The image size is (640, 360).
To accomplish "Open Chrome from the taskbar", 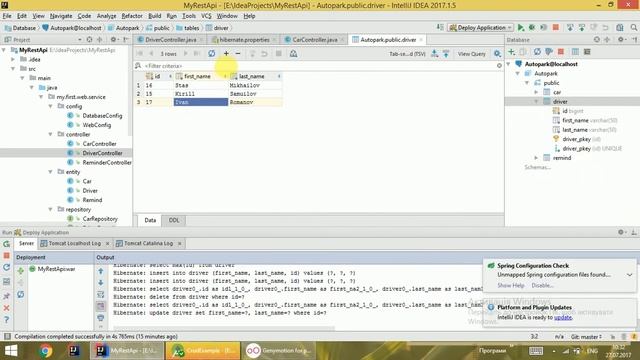I will pyautogui.click(x=46, y=351).
